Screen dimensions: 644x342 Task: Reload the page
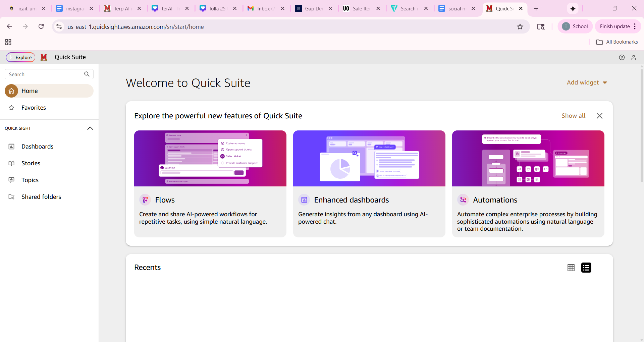click(x=41, y=26)
